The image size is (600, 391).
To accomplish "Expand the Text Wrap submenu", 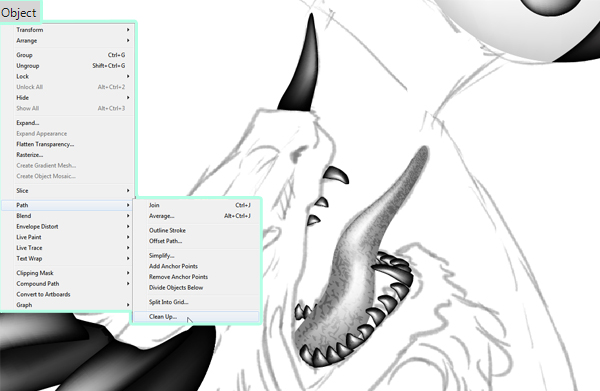I will point(67,259).
